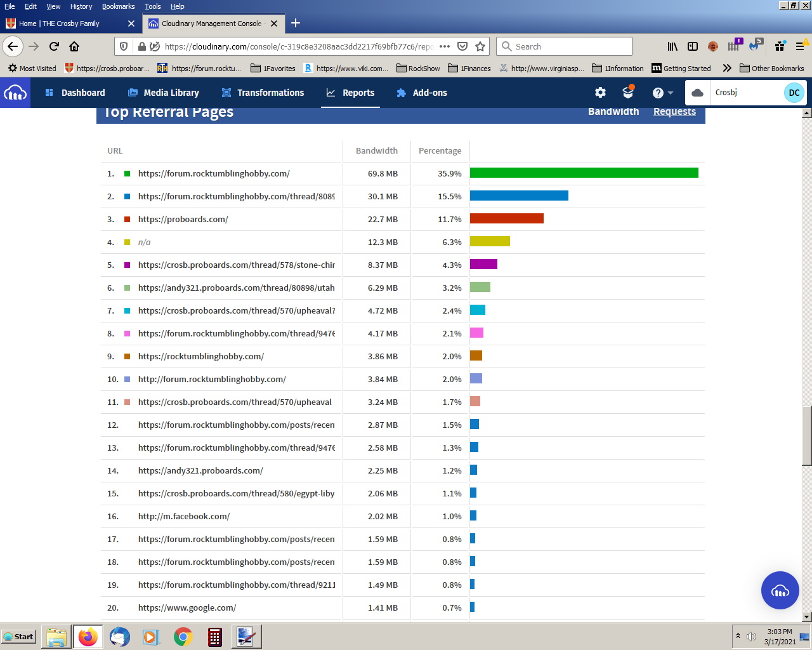This screenshot has width=812, height=650.
Task: Click the Cloudinary logo icon
Action: [15, 93]
